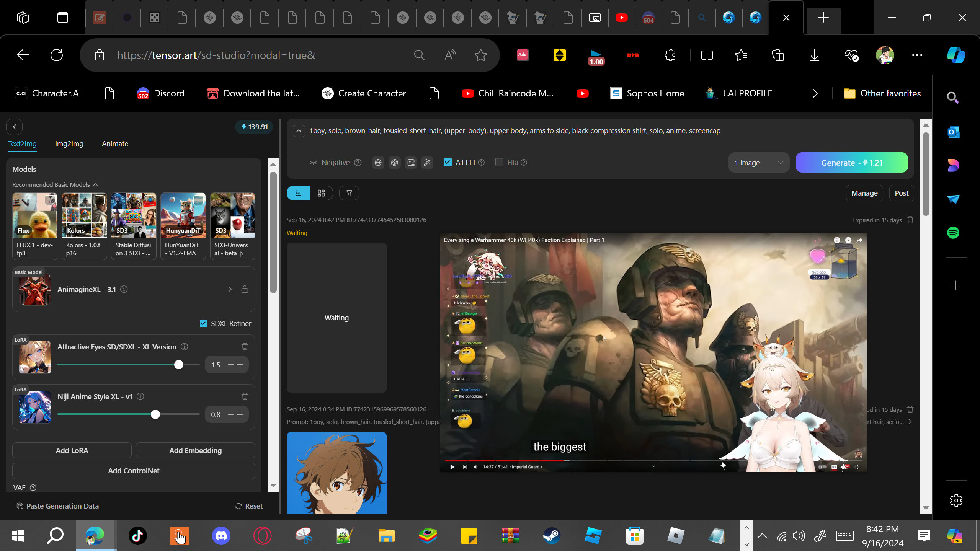Toggle the A1111 checkbox

(x=448, y=162)
